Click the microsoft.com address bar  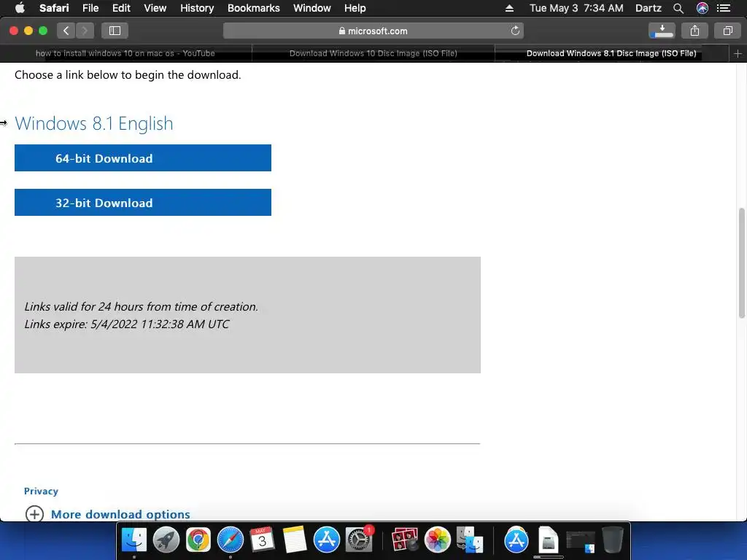pyautogui.click(x=373, y=31)
